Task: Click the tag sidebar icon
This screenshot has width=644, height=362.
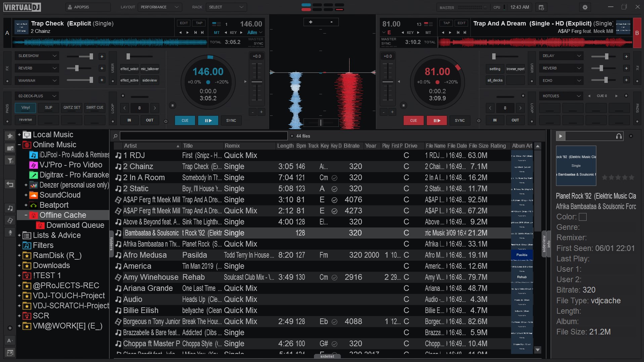Action: pyautogui.click(x=10, y=220)
